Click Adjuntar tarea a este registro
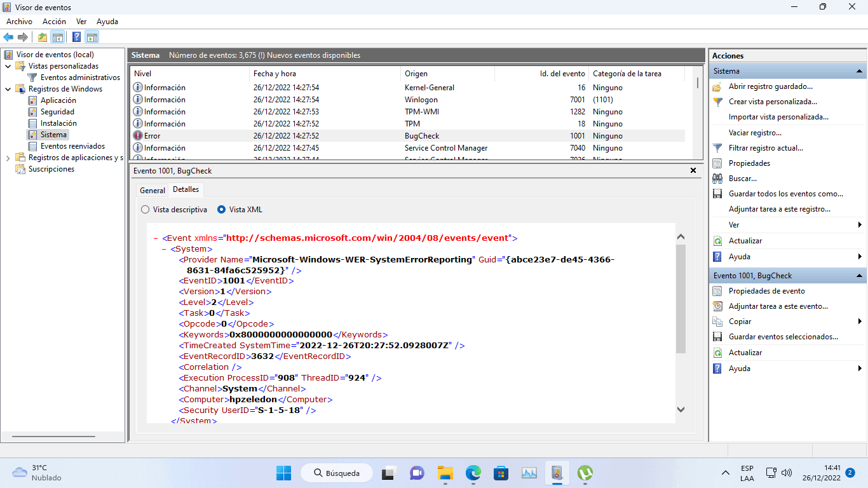 pyautogui.click(x=780, y=209)
